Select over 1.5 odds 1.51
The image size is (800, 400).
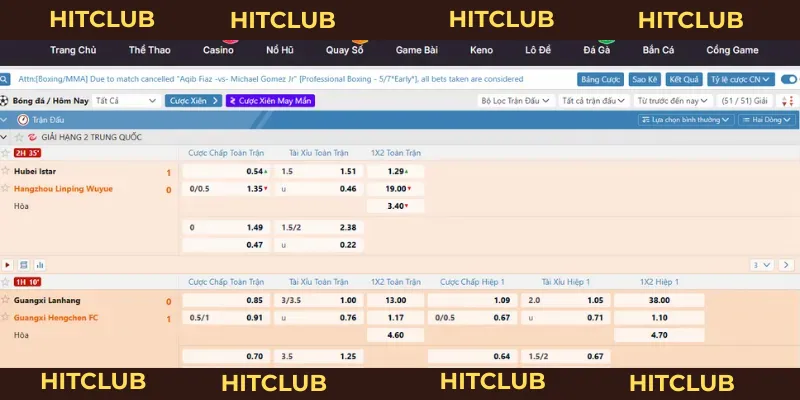[319, 171]
